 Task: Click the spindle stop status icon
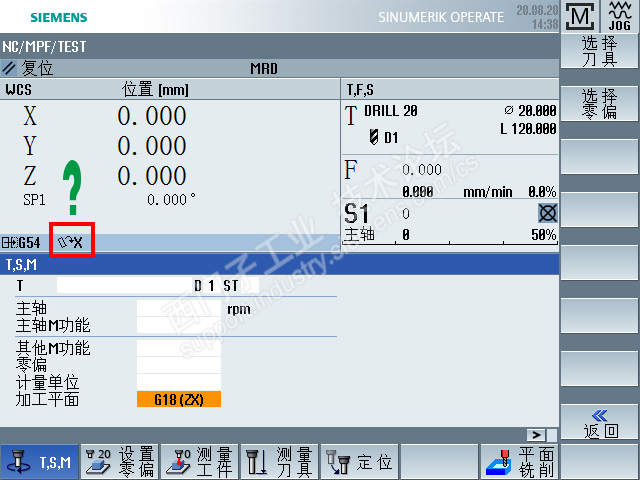point(547,213)
